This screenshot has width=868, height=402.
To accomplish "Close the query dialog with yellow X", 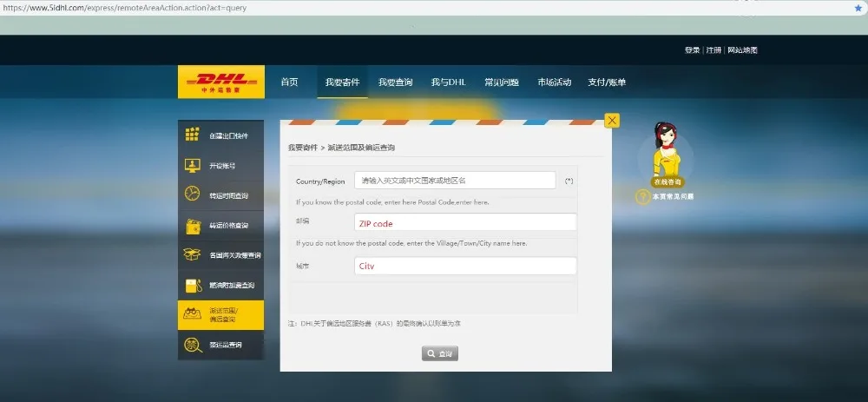I will pyautogui.click(x=612, y=120).
